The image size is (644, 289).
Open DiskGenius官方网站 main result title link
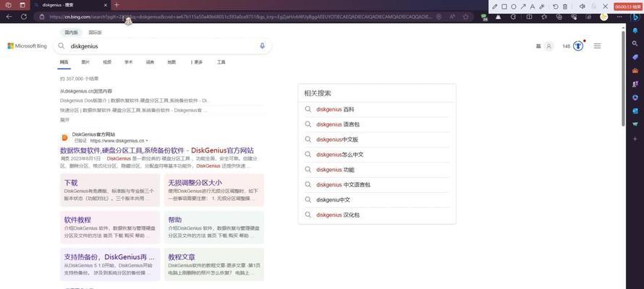[x=157, y=150]
